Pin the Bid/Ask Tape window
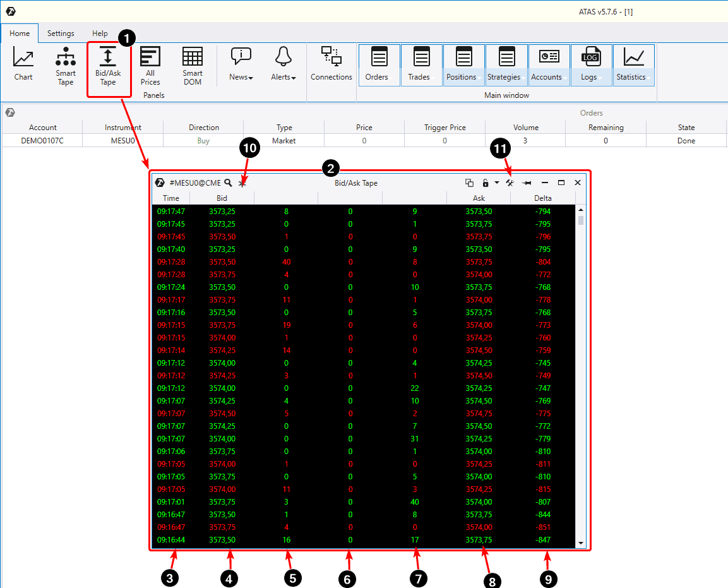This screenshot has height=588, width=728. 527,183
